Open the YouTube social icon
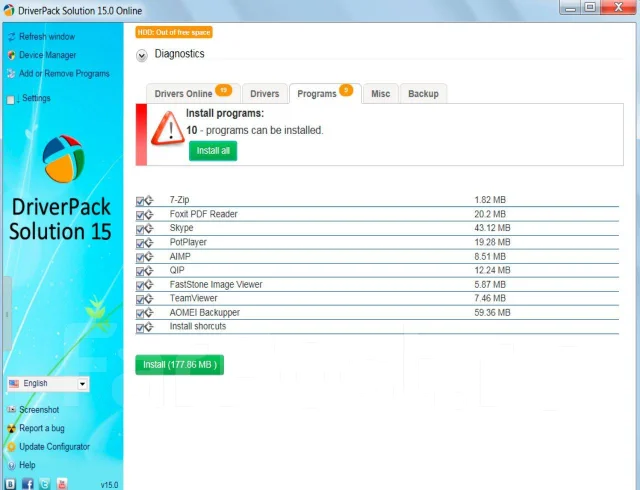 click(x=62, y=484)
